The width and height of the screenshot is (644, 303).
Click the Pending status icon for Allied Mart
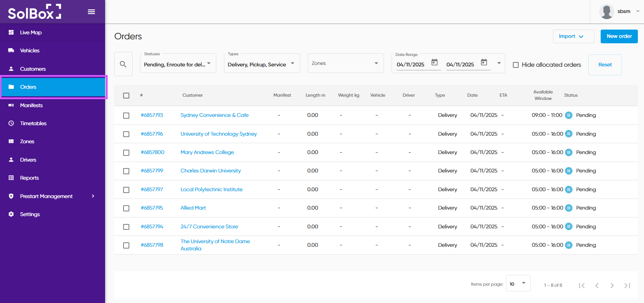point(569,208)
